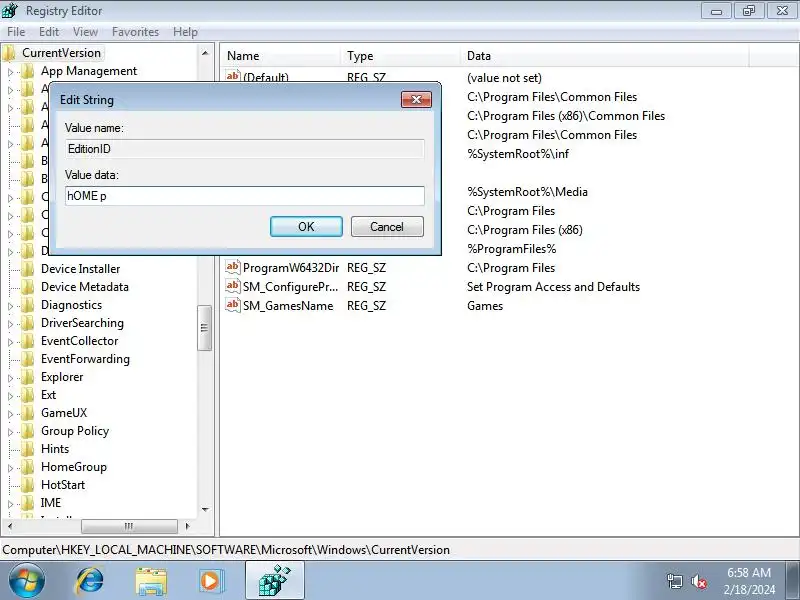
Task: Click the ProgramW6432Dir string value icon
Action: [x=232, y=267]
